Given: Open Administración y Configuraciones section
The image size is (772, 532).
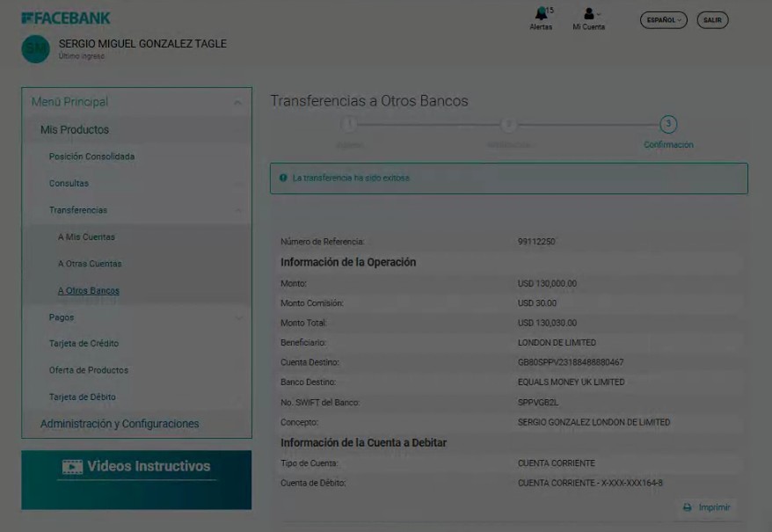Looking at the screenshot, I should (120, 424).
